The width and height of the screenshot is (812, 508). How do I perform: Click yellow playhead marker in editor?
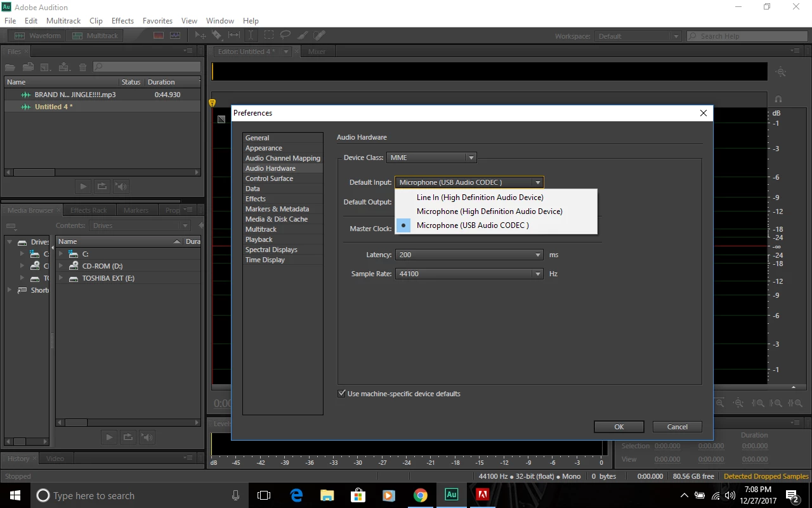212,103
